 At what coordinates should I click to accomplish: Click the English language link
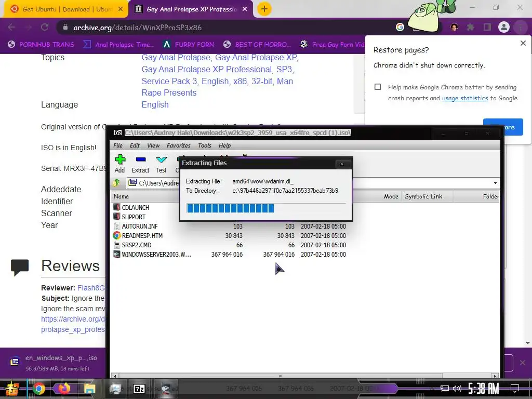pos(155,104)
